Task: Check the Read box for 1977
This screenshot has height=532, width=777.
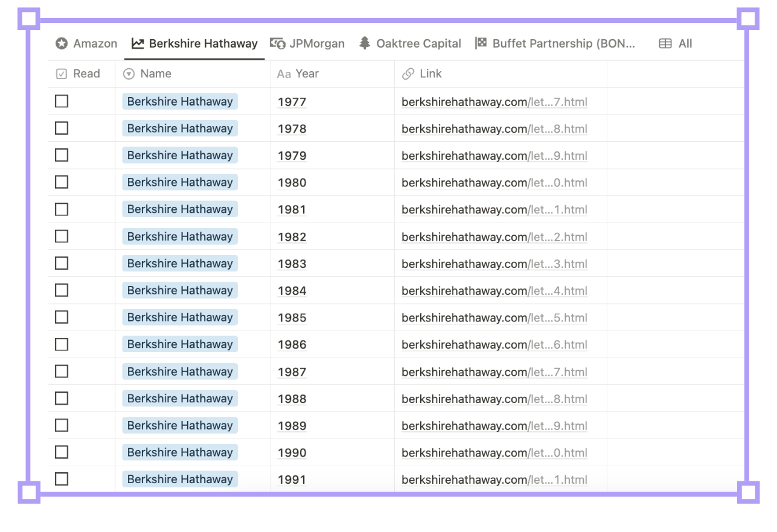Action: tap(62, 101)
